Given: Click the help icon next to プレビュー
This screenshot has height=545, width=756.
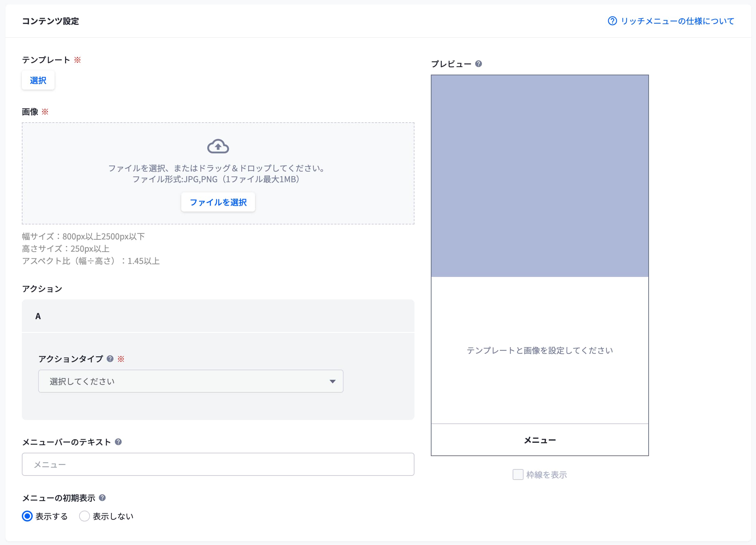Looking at the screenshot, I should pos(479,64).
